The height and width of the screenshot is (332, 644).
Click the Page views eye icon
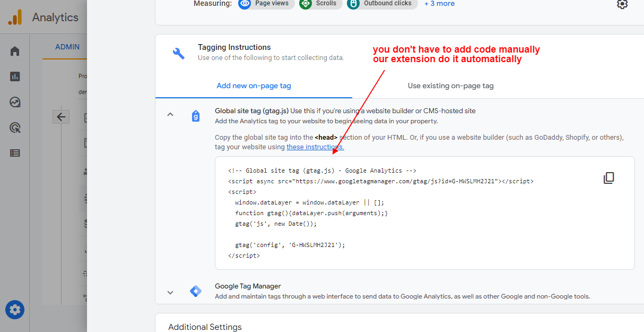coord(245,4)
